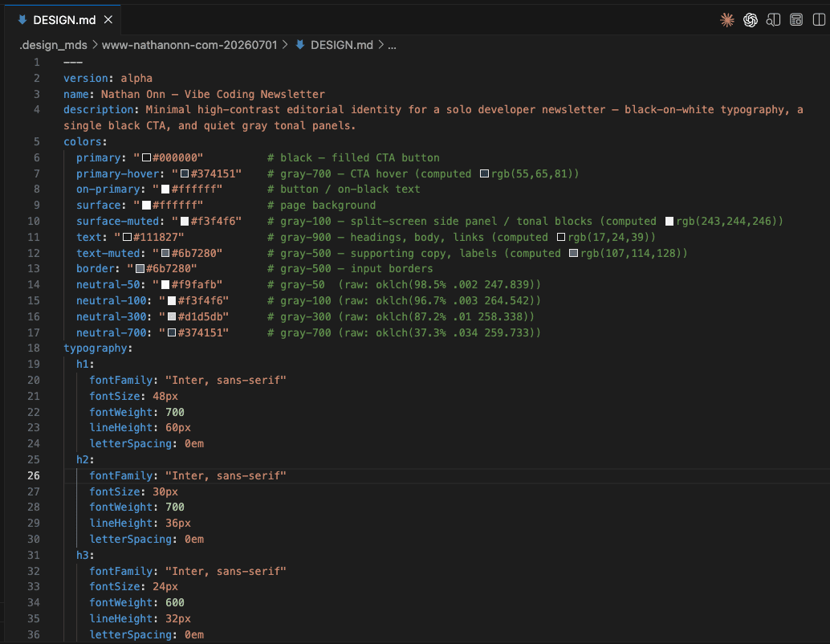Click line number 5 in gutter
The height and width of the screenshot is (644, 830).
(37, 142)
